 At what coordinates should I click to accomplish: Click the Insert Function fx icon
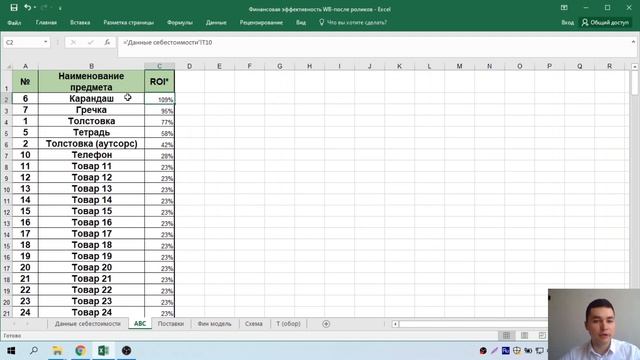tap(107, 42)
